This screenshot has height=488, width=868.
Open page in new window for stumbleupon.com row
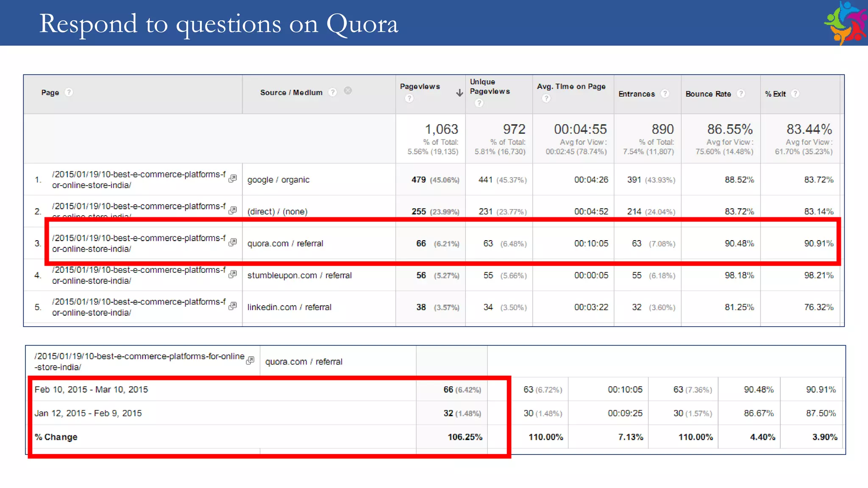point(233,274)
